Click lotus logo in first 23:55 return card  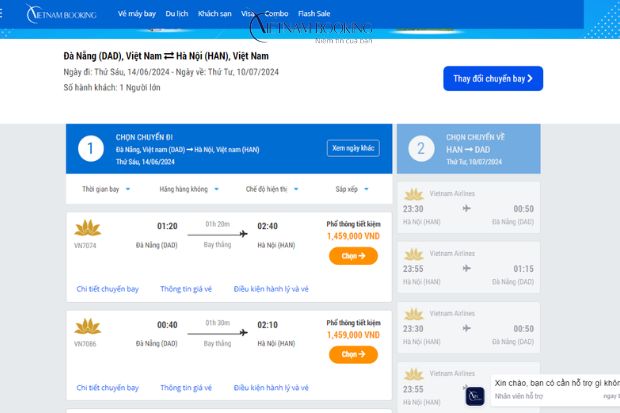414,254
